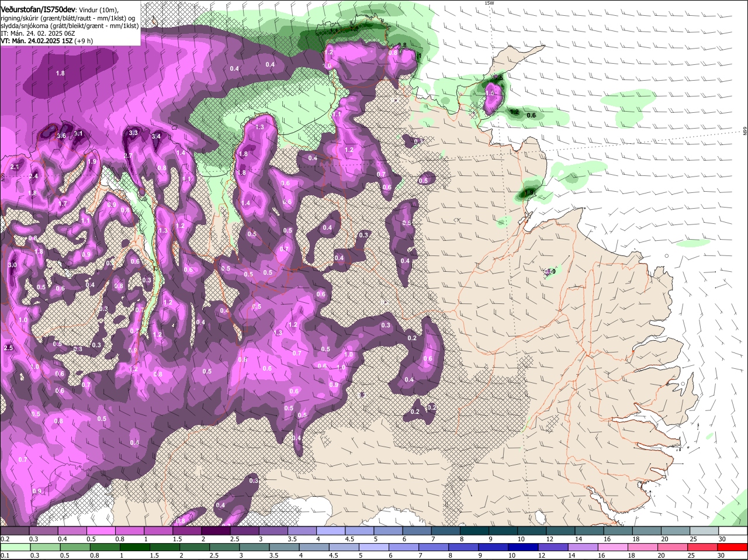Click the valid time 'VT: Mán. 24.02.2025 15Z'
The height and width of the screenshot is (560, 748).
(x=36, y=41)
